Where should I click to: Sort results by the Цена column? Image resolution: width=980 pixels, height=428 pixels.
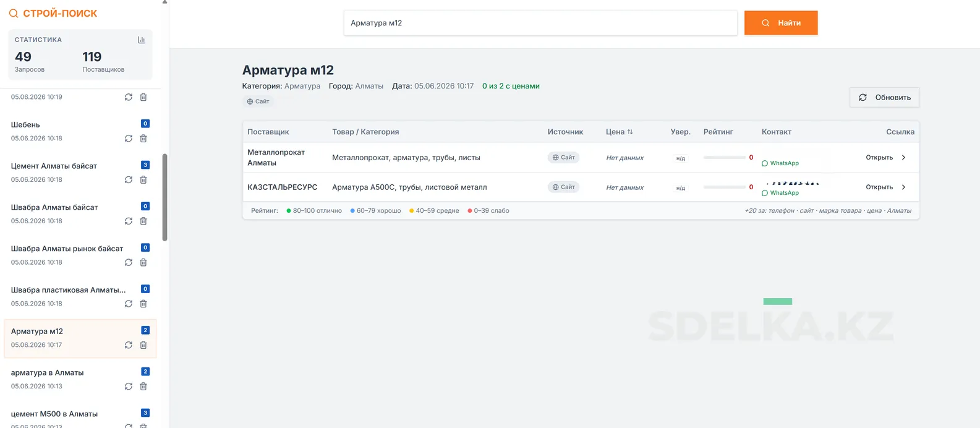[619, 132]
